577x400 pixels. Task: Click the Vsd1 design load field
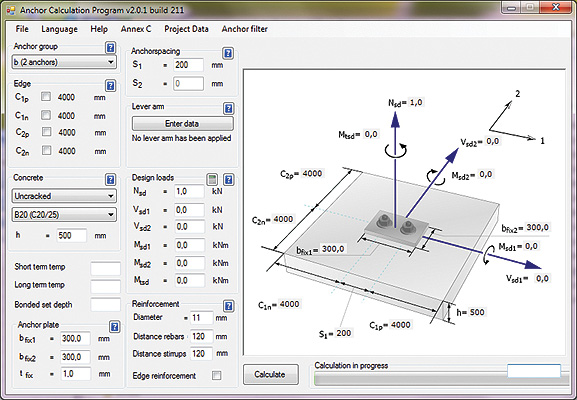[x=190, y=210]
